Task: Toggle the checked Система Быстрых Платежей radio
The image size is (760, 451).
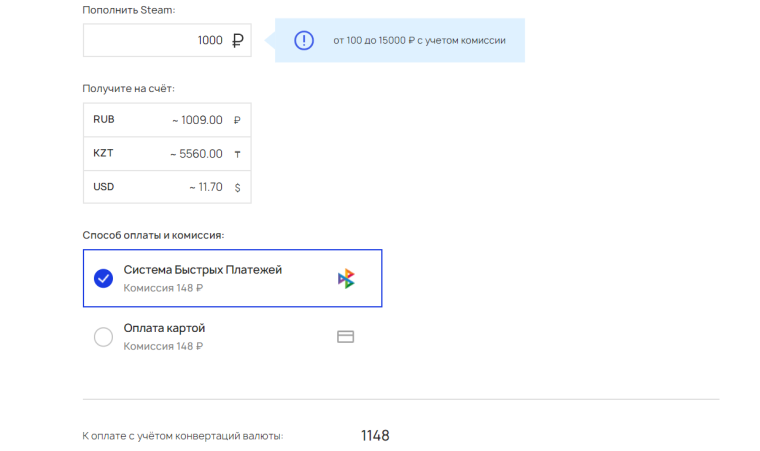Action: (103, 278)
